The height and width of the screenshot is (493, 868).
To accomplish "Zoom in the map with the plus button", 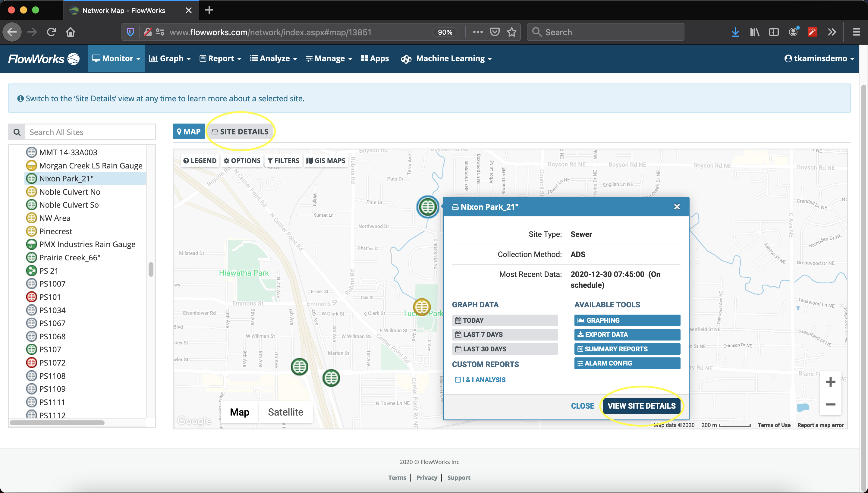I will pos(830,382).
